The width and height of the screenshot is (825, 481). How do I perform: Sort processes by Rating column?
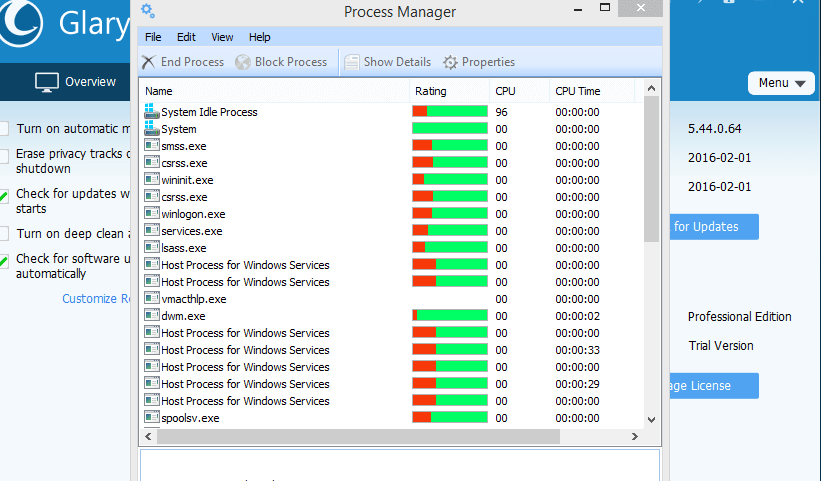(449, 91)
